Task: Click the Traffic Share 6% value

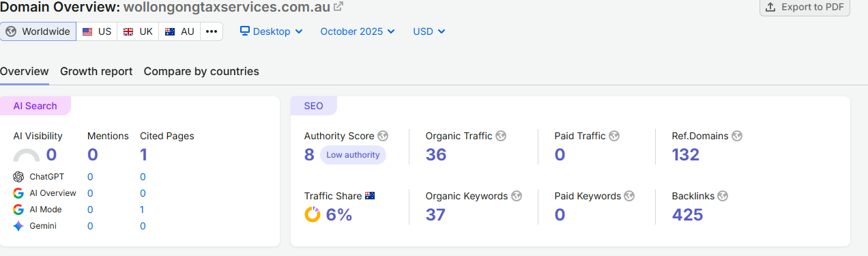Action: click(339, 215)
